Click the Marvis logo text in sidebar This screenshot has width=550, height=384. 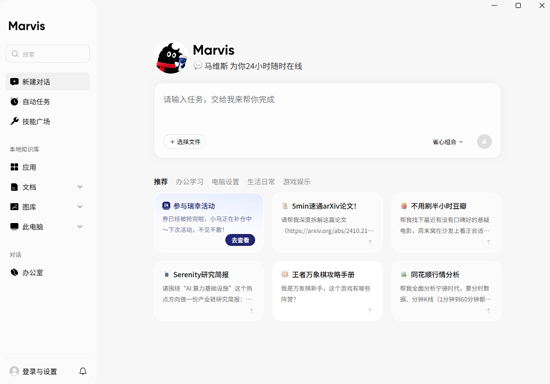coord(27,26)
